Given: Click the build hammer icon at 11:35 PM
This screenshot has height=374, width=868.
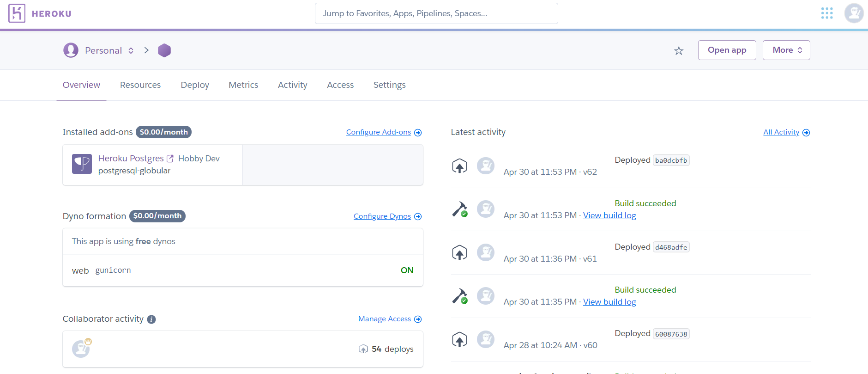Looking at the screenshot, I should (460, 296).
